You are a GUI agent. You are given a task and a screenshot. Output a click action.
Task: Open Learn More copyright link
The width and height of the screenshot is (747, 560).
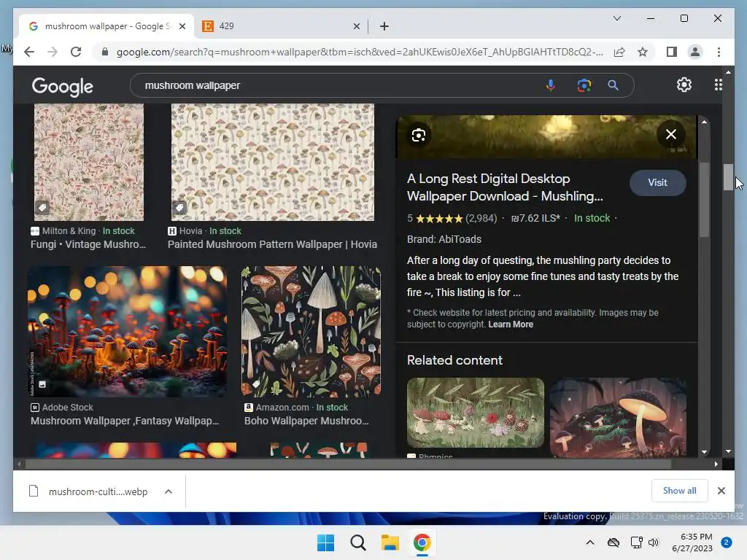[510, 324]
